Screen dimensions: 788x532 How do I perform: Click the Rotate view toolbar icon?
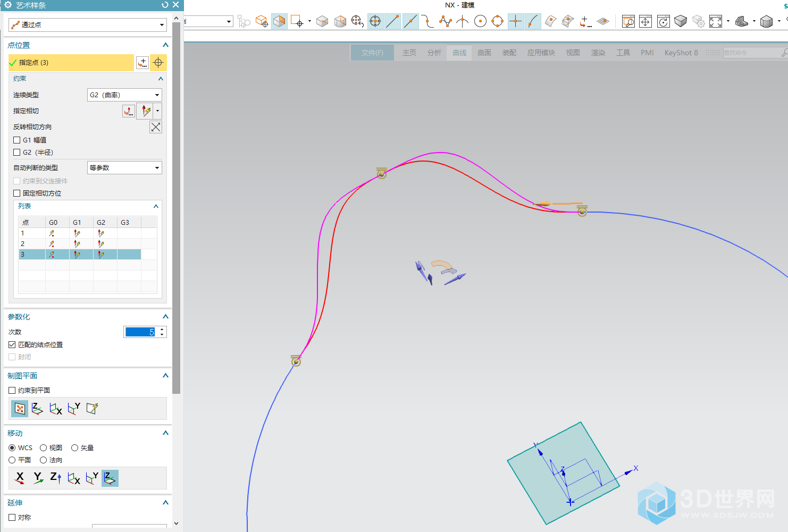pos(663,21)
